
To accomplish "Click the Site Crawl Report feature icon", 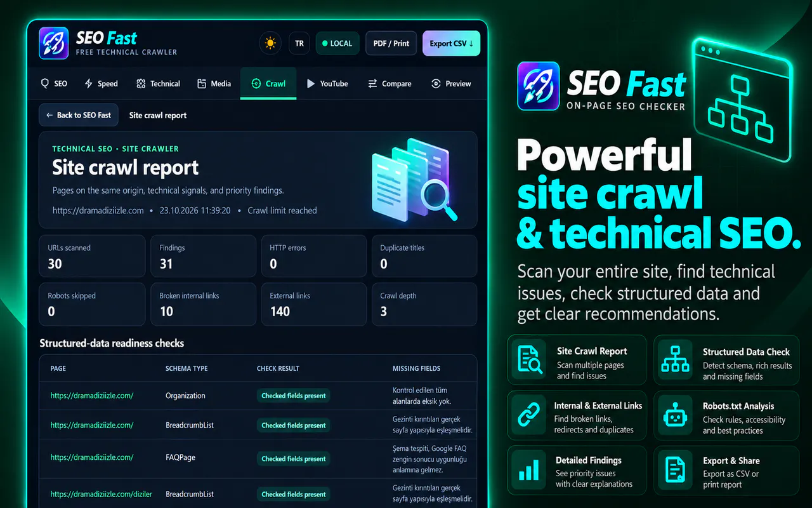I will pyautogui.click(x=529, y=360).
